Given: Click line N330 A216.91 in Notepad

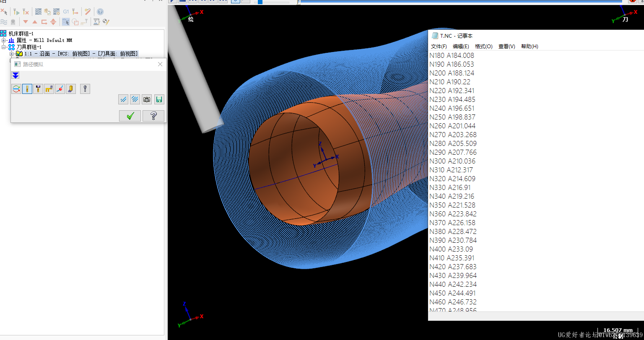Looking at the screenshot, I should (450, 187).
